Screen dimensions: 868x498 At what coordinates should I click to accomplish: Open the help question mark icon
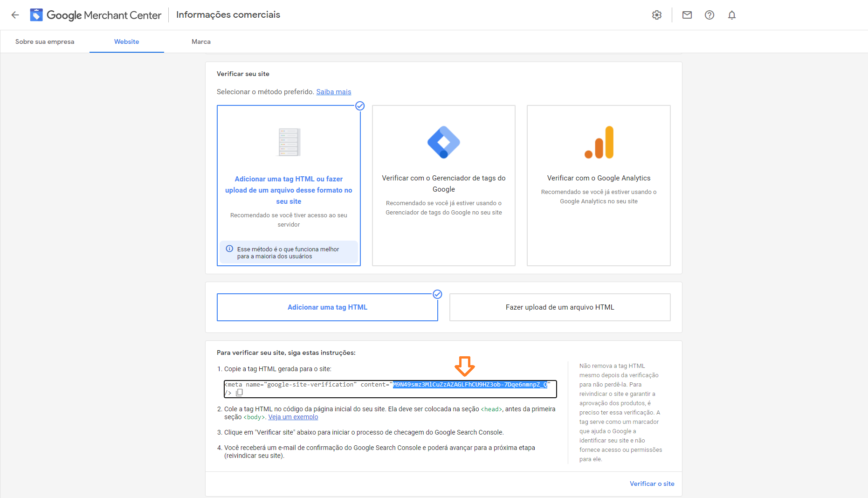click(710, 15)
